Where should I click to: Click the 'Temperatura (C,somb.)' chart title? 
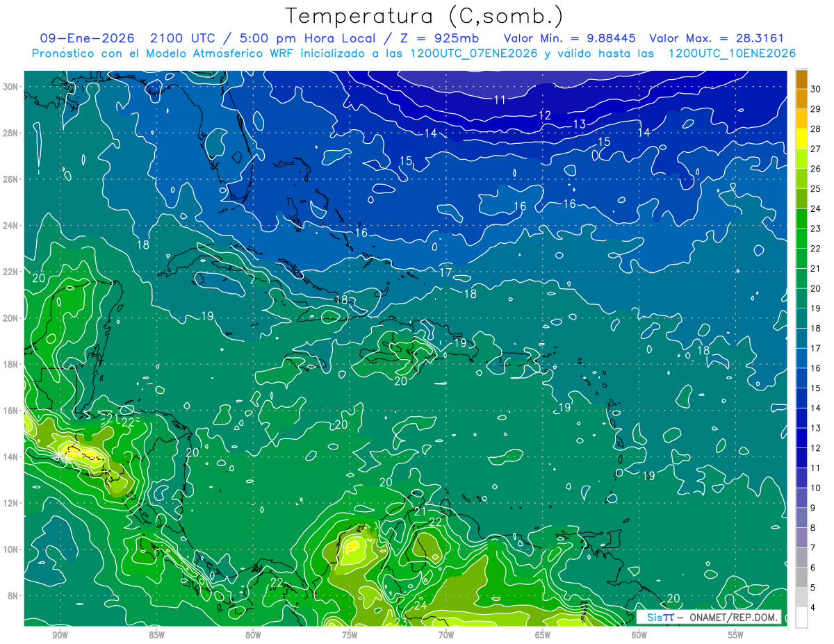pyautogui.click(x=425, y=16)
